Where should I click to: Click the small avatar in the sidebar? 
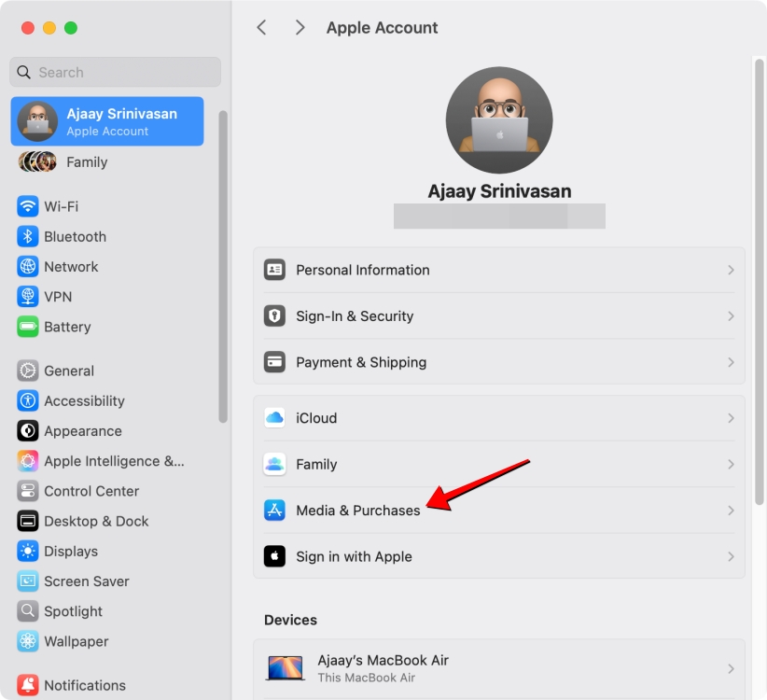coord(37,121)
